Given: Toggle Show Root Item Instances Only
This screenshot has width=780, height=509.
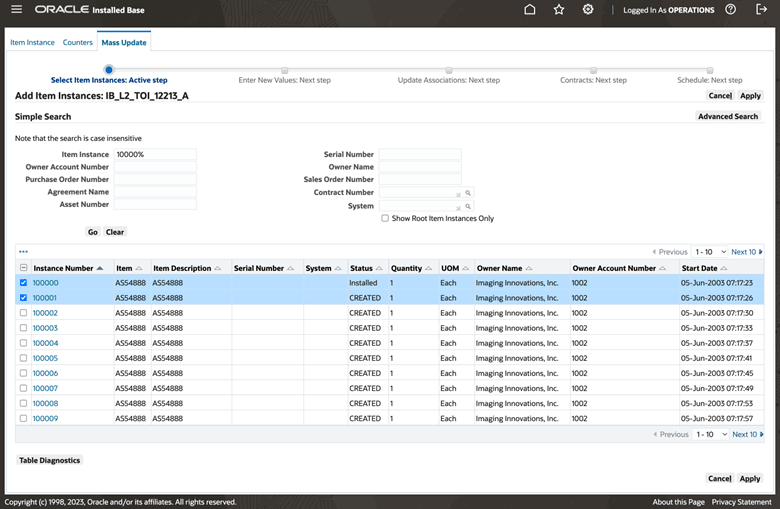Looking at the screenshot, I should click(x=385, y=218).
